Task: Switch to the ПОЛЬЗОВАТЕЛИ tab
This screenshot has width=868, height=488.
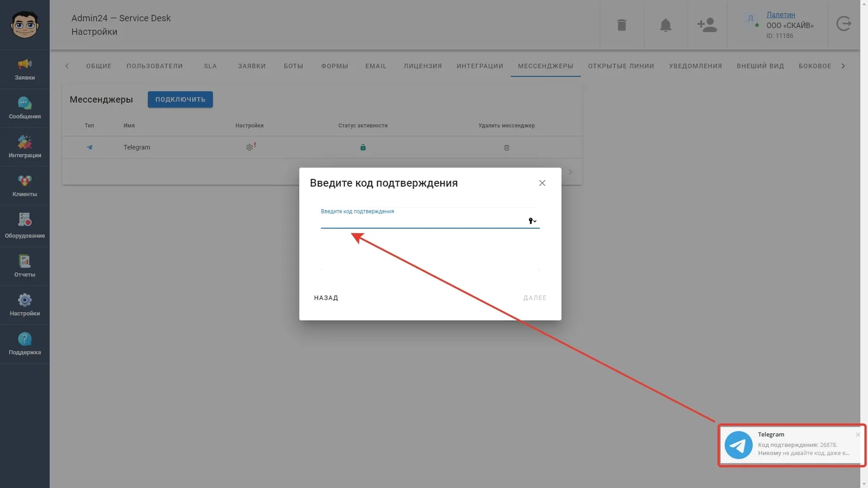Action: 154,66
